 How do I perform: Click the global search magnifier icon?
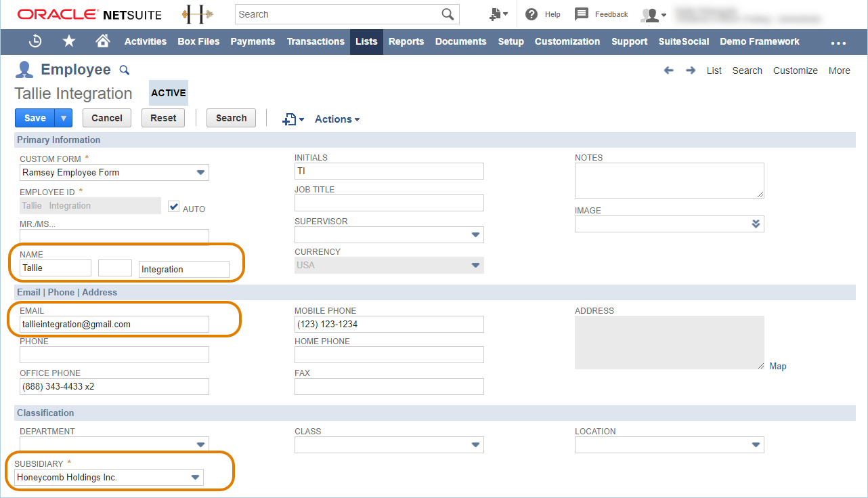click(x=448, y=14)
